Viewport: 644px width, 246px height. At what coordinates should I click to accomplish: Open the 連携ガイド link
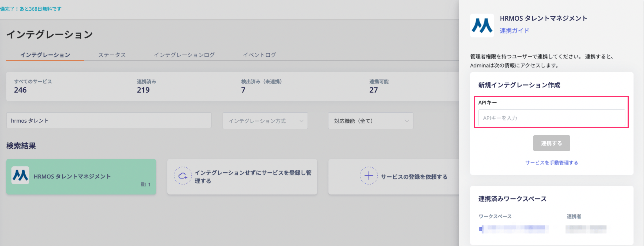[515, 31]
